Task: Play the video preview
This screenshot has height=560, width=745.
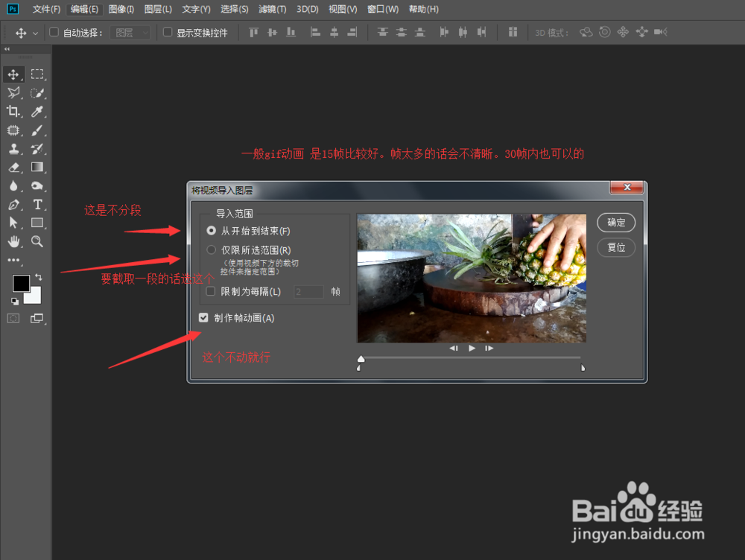Action: click(x=472, y=349)
